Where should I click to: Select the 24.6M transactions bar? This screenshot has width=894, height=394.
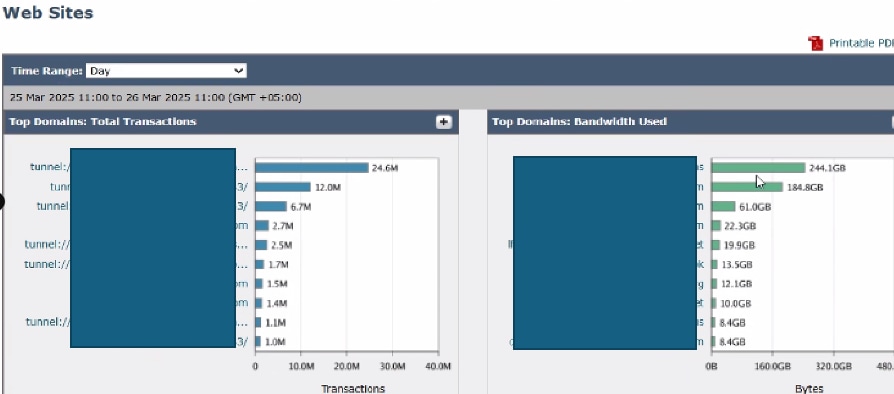pos(312,168)
